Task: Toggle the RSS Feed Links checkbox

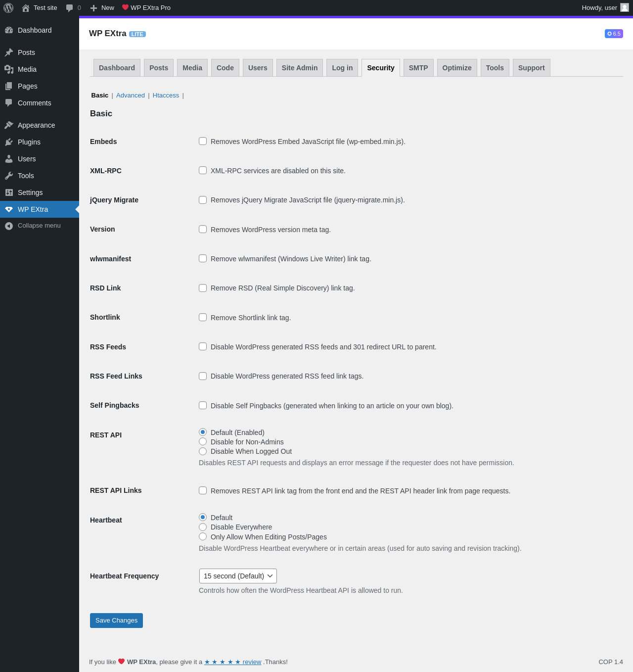Action: click(203, 376)
